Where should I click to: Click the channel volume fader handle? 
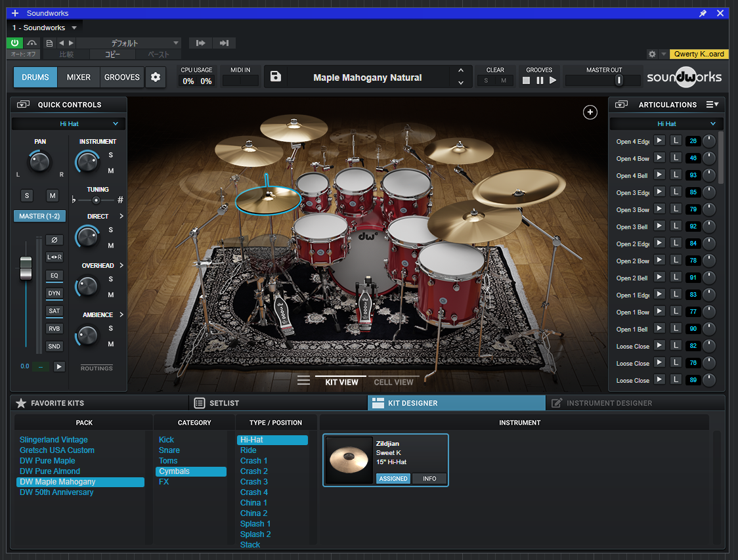(26, 269)
